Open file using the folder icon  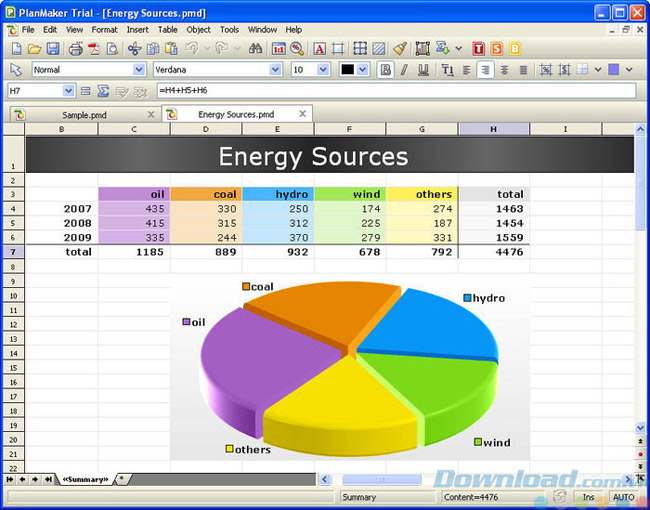pyautogui.click(x=34, y=48)
